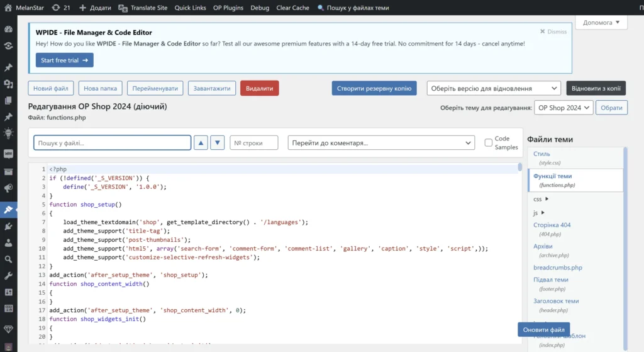Open the Appearance paintbrush icon in sidebar
The height and width of the screenshot is (352, 644).
pos(8,209)
